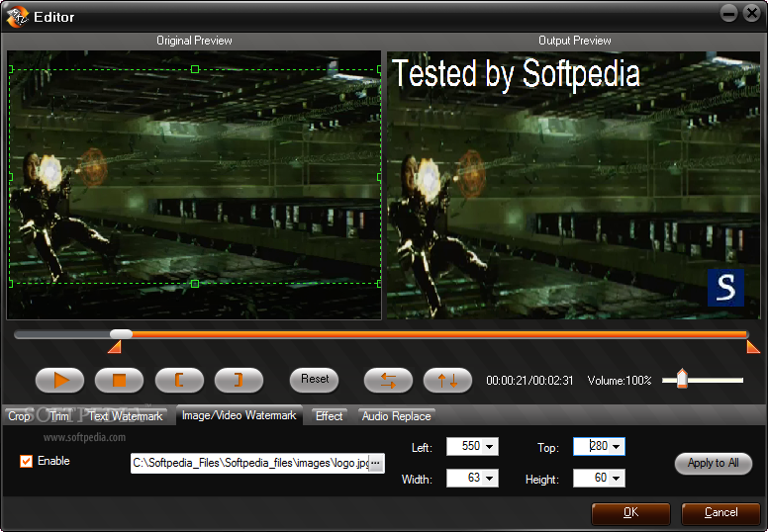Click the Stop playback button
This screenshot has height=532, width=768.
click(x=119, y=380)
